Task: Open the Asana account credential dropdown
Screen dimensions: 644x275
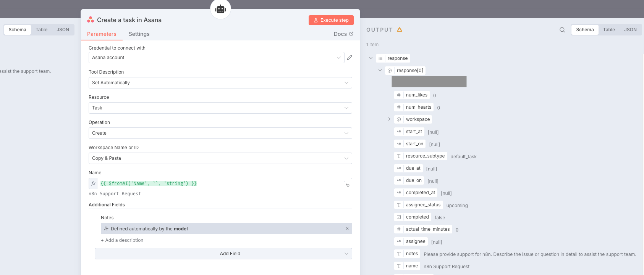Action: [217, 58]
